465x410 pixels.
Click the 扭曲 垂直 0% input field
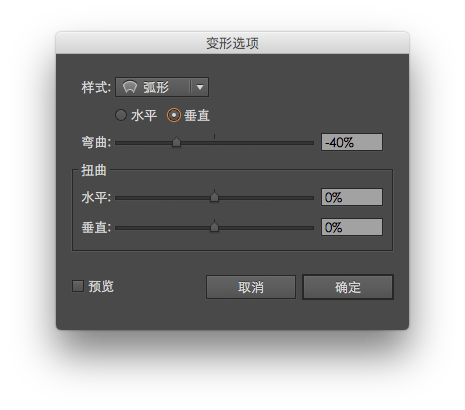click(352, 227)
